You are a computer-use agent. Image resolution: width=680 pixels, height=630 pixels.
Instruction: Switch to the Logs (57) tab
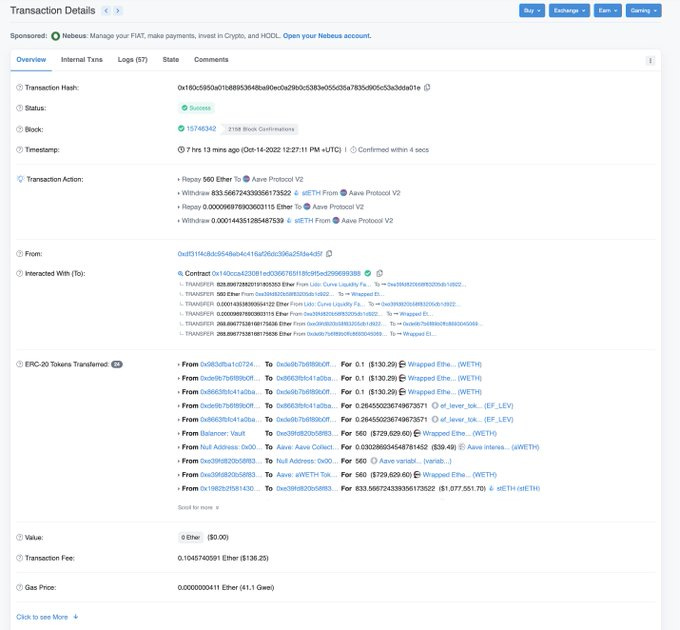[133, 60]
